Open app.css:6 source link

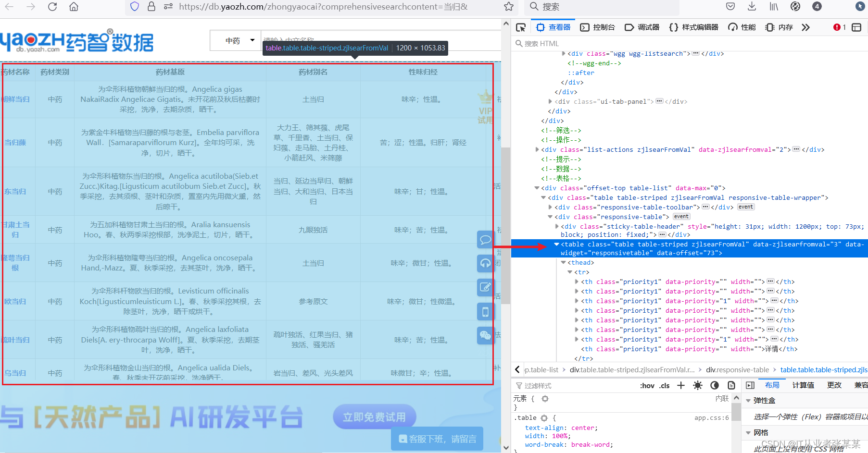click(712, 418)
